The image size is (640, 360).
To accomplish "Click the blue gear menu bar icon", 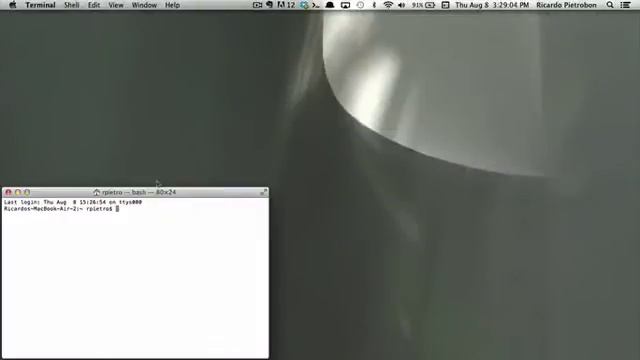I will 304,5.
